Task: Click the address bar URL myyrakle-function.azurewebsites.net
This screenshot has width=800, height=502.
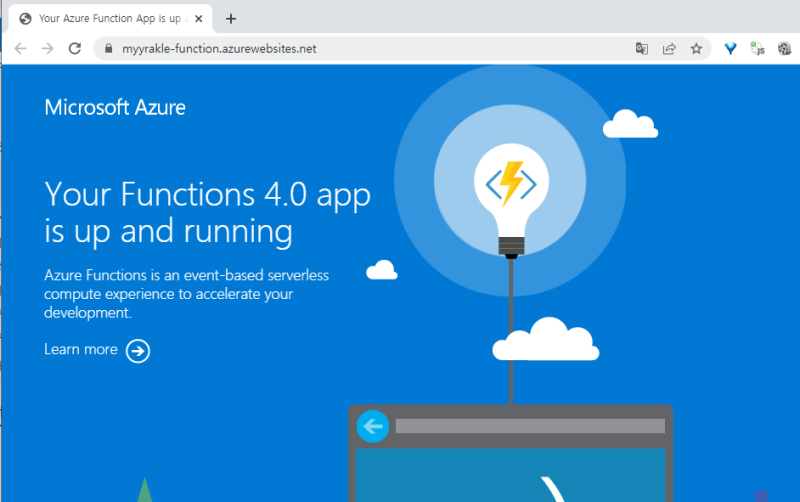Action: coord(219,48)
